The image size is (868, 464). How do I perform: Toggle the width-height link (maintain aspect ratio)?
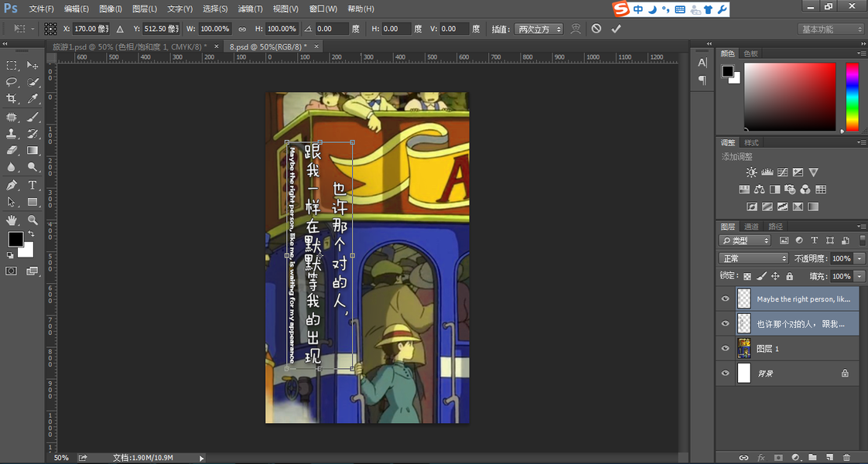(x=242, y=29)
